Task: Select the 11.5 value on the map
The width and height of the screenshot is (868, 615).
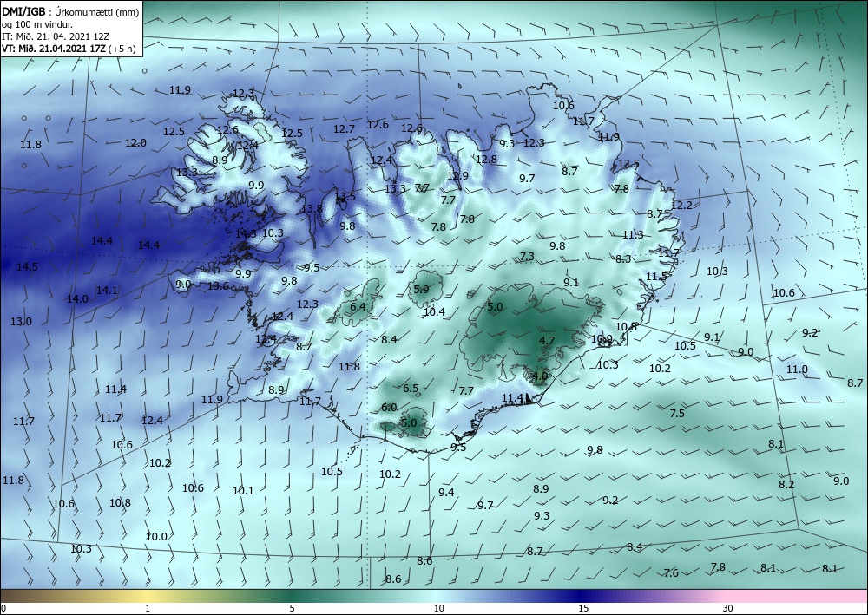Action: (x=656, y=277)
